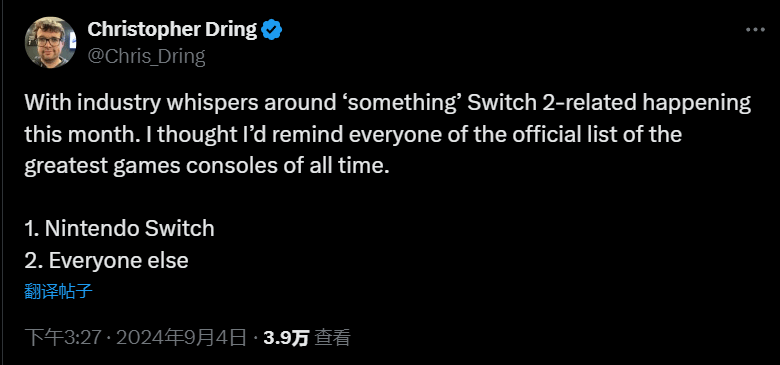Click the blue verified checkmark badge
Image resolution: width=780 pixels, height=365 pixels.
[x=272, y=30]
